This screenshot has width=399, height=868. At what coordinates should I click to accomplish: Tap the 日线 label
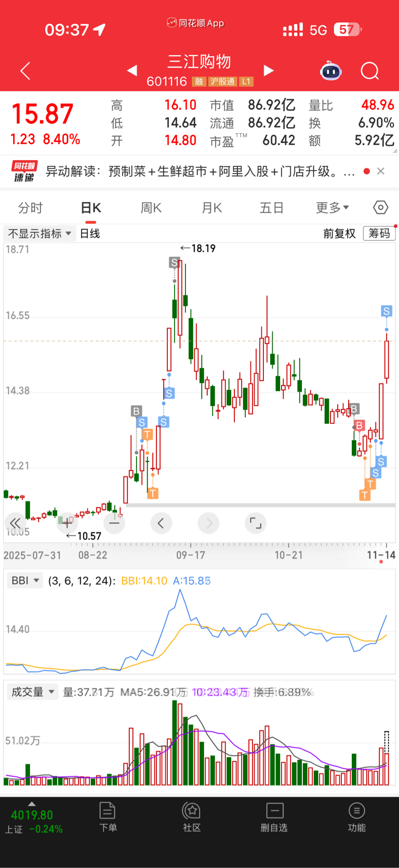point(90,234)
